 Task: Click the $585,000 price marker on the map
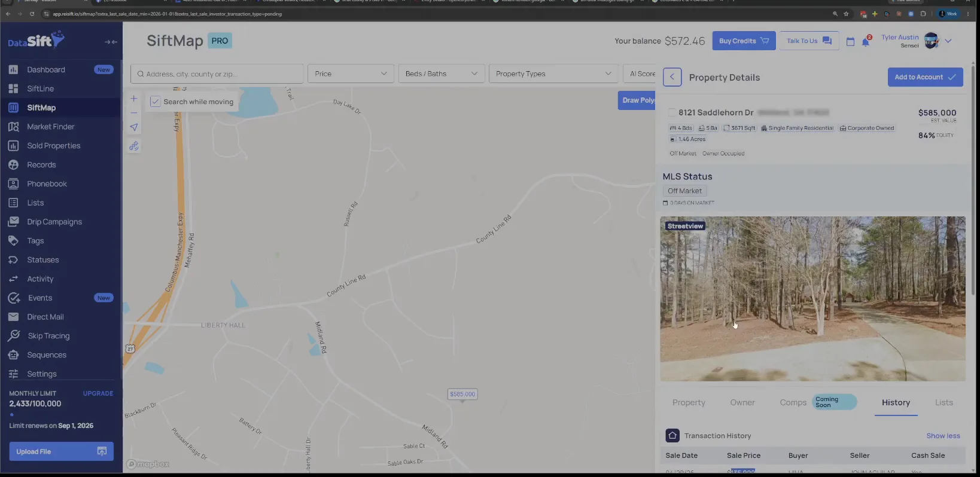462,395
